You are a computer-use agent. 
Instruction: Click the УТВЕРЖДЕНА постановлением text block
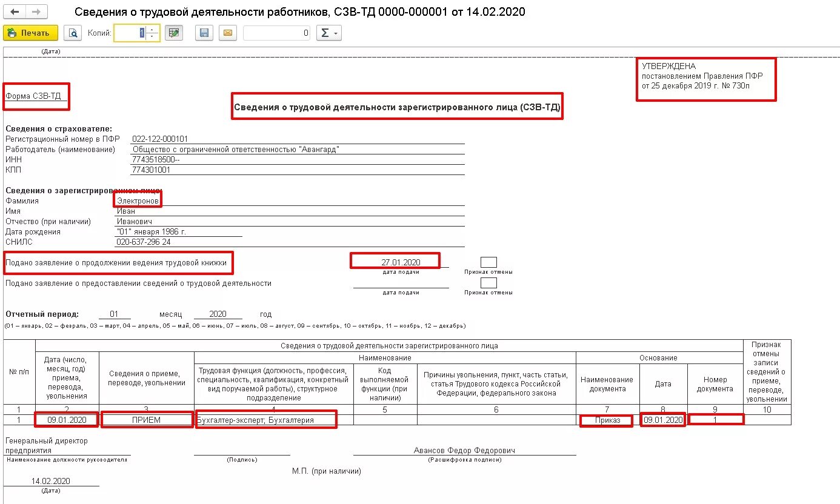tap(702, 76)
